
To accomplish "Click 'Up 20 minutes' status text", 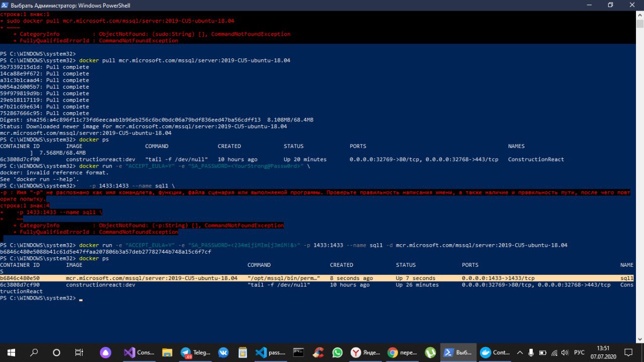I will click(305, 159).
